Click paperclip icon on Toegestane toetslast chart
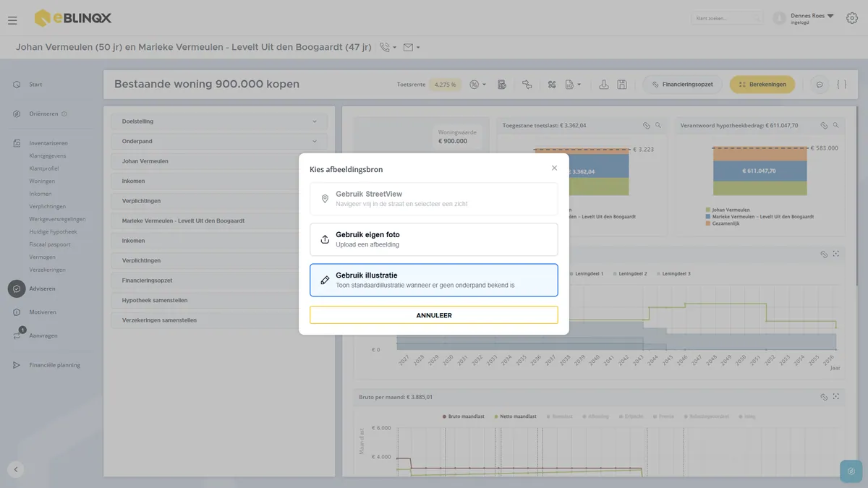This screenshot has height=488, width=868. 646,126
